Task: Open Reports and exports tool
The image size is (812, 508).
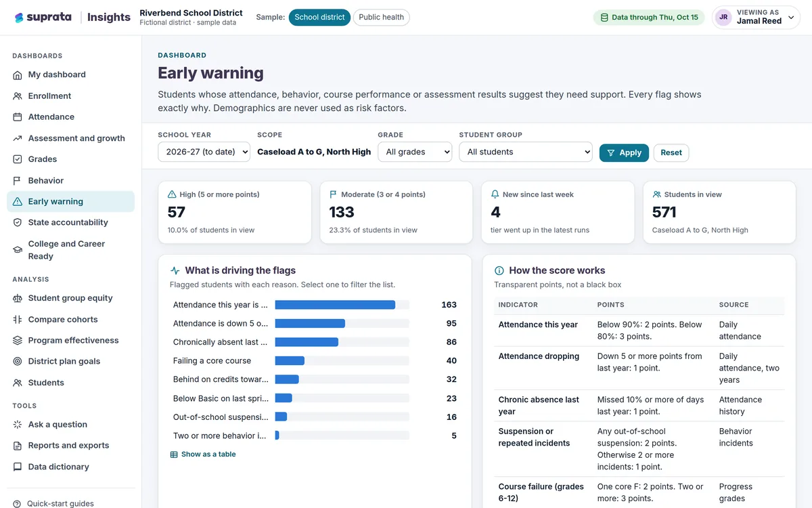Action: 70,446
